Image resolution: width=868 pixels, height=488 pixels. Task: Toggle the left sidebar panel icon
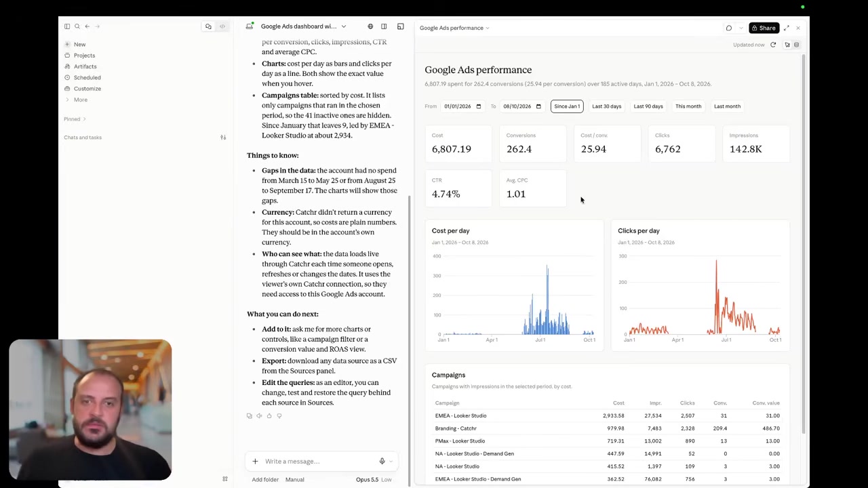pyautogui.click(x=67, y=26)
